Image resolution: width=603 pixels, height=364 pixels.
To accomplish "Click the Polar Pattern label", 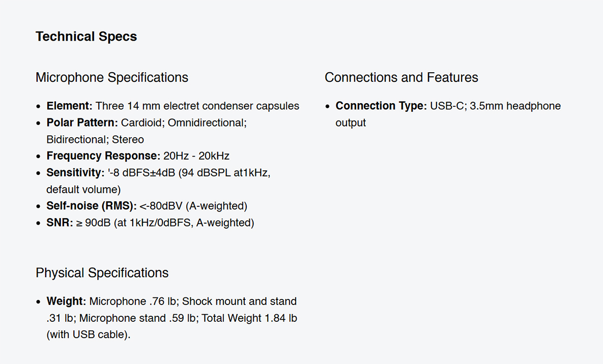I will pyautogui.click(x=82, y=123).
